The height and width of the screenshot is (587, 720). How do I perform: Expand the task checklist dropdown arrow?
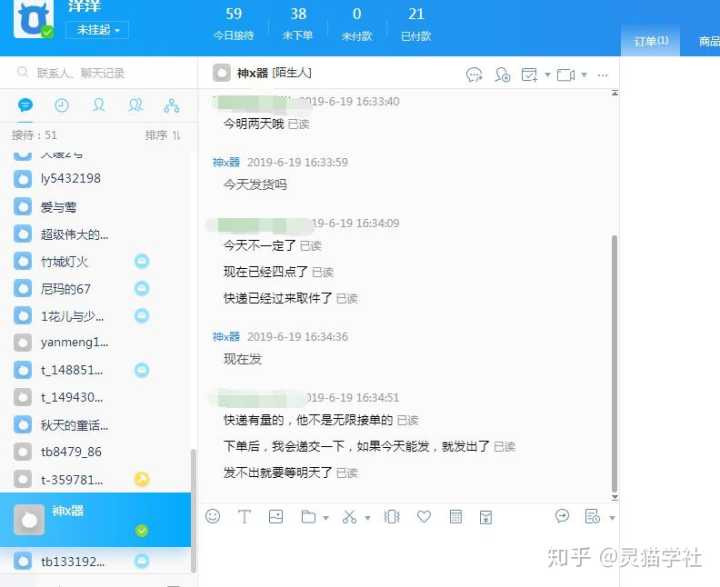pos(547,75)
